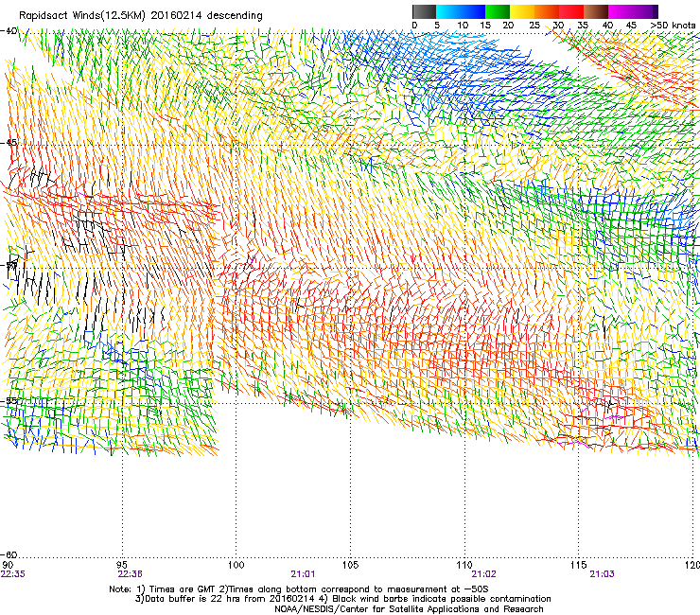Click the latitude label '-40'
700x615 pixels.
[9, 31]
